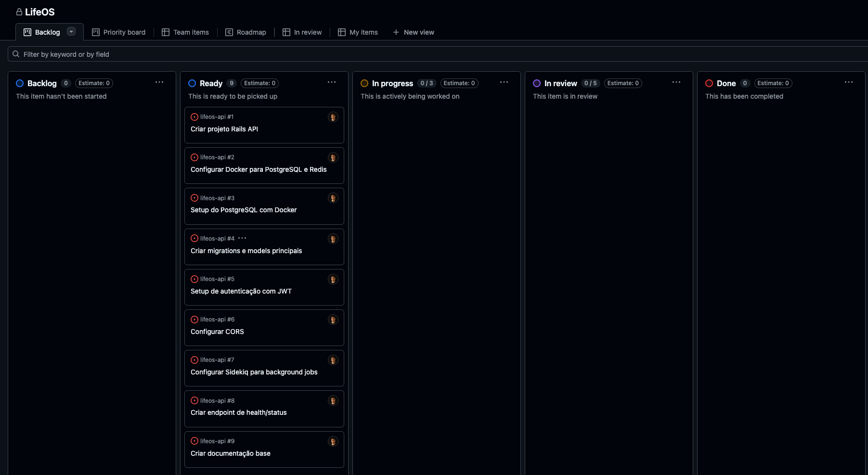Click assignee avatar on Configurar CORS card
This screenshot has width=868, height=475.
click(333, 320)
